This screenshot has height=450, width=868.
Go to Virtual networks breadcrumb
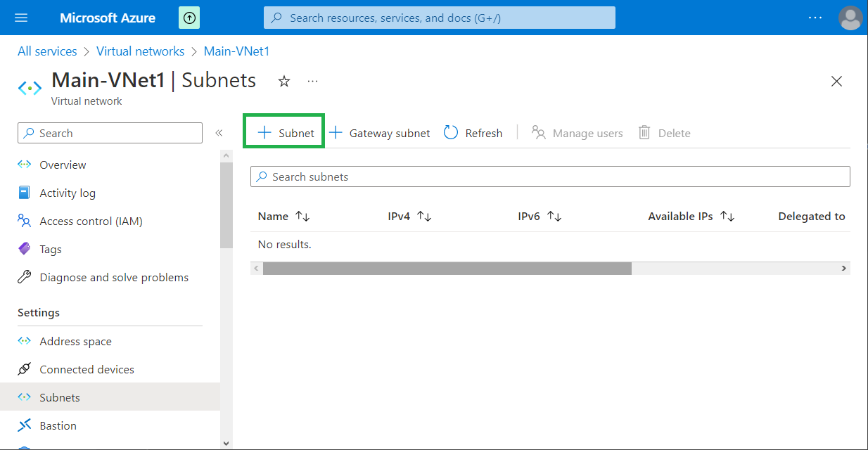pyautogui.click(x=141, y=51)
